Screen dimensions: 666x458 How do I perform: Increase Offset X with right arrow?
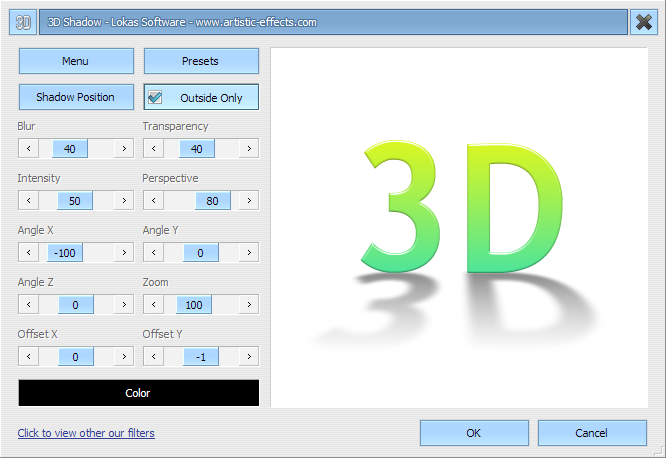pos(124,356)
